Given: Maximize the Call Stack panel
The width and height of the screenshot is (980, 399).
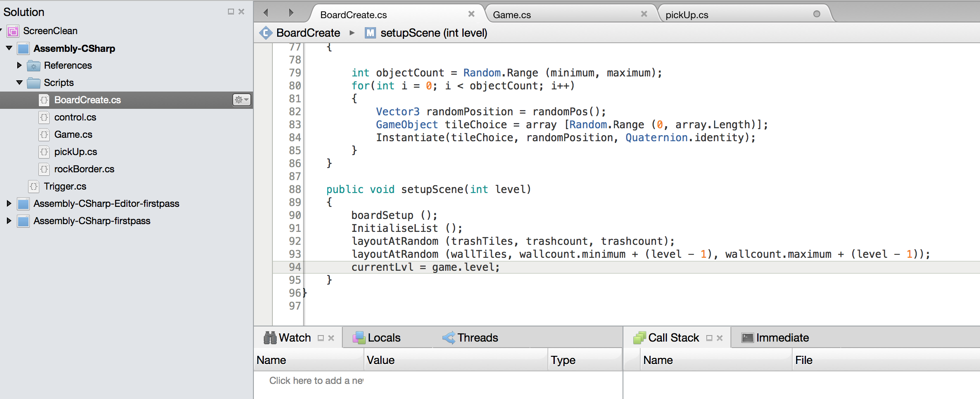Looking at the screenshot, I should coord(709,338).
